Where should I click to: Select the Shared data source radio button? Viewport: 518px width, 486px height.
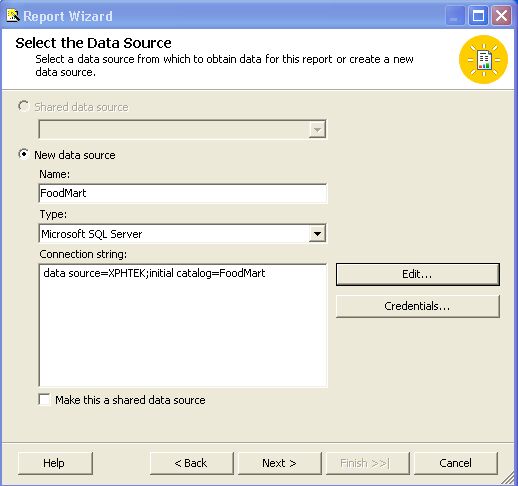pyautogui.click(x=23, y=107)
